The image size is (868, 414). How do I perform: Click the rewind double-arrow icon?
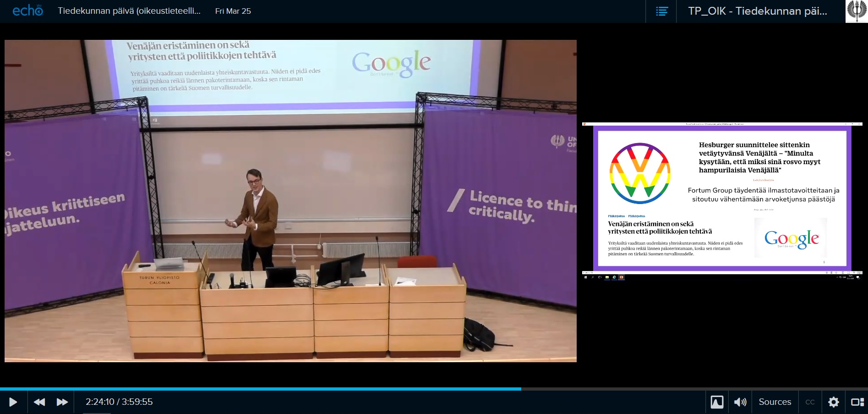[39, 402]
